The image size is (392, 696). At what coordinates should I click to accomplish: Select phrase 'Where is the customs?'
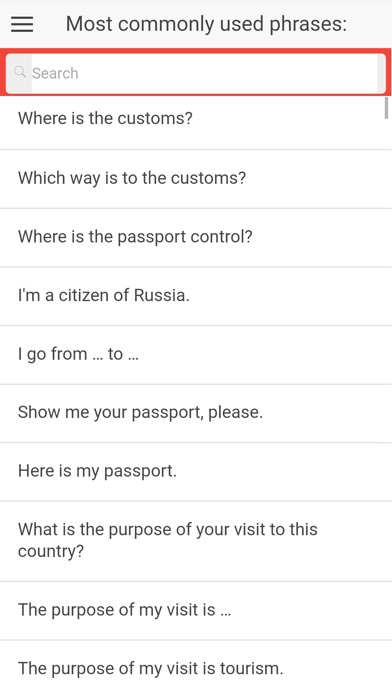[x=196, y=120]
